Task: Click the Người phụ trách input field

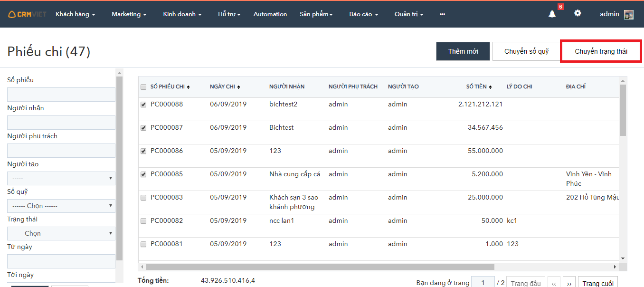Action: 61,151
